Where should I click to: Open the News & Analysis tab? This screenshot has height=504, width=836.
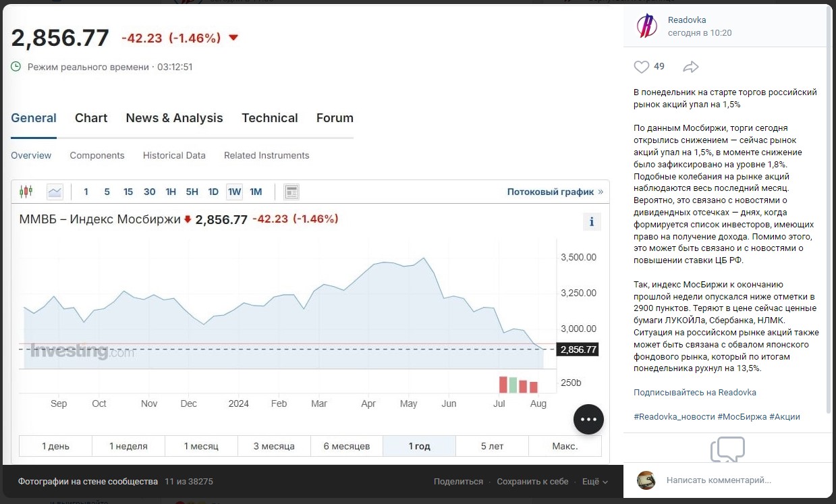click(174, 118)
